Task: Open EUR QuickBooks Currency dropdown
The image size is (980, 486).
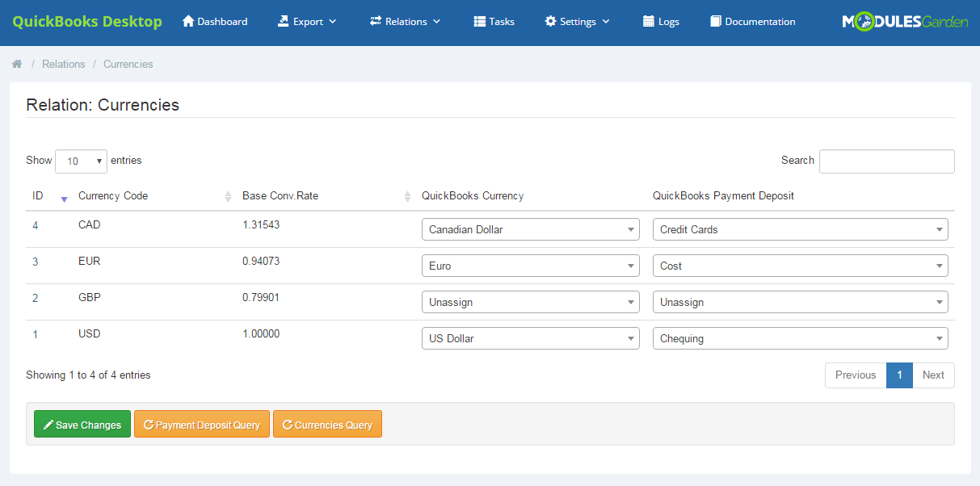Action: pos(531,266)
